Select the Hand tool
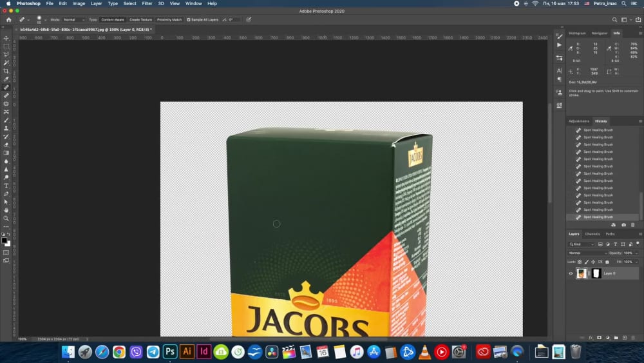The width and height of the screenshot is (644, 363). pos(6,210)
